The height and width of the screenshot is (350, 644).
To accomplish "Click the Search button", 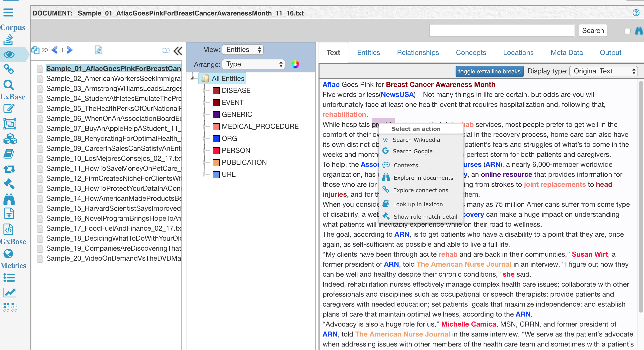I will [x=592, y=30].
